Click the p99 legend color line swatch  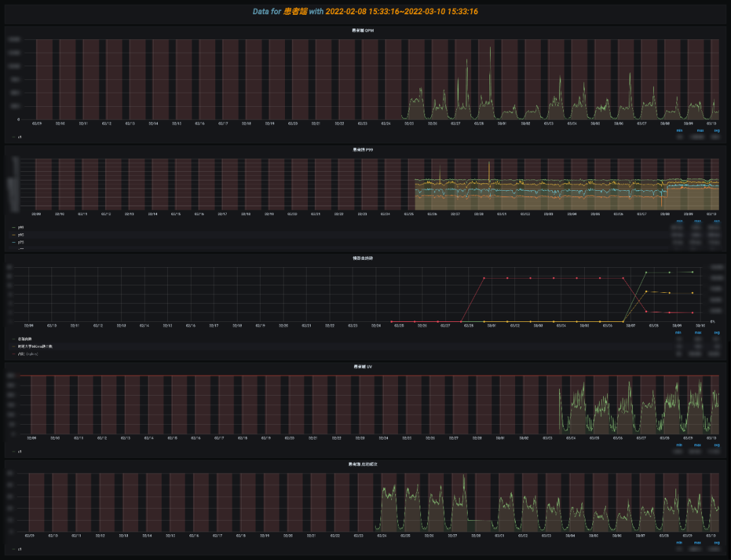14,227
